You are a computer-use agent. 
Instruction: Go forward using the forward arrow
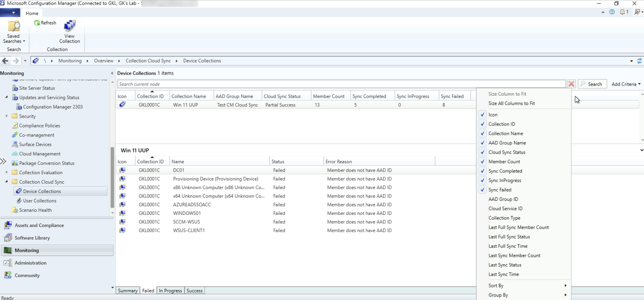coord(16,61)
